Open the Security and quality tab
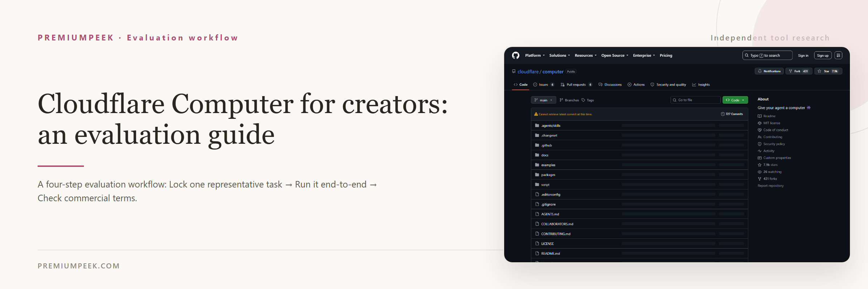The width and height of the screenshot is (868, 289). (x=668, y=85)
